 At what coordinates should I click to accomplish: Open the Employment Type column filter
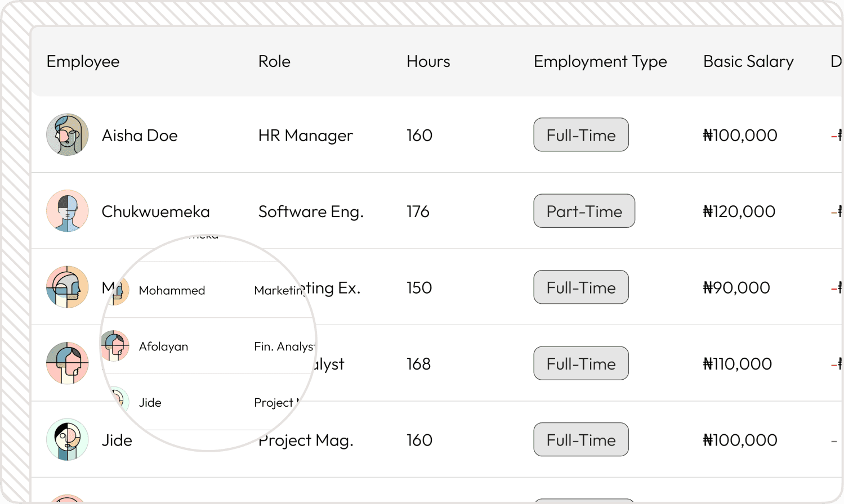click(x=600, y=62)
